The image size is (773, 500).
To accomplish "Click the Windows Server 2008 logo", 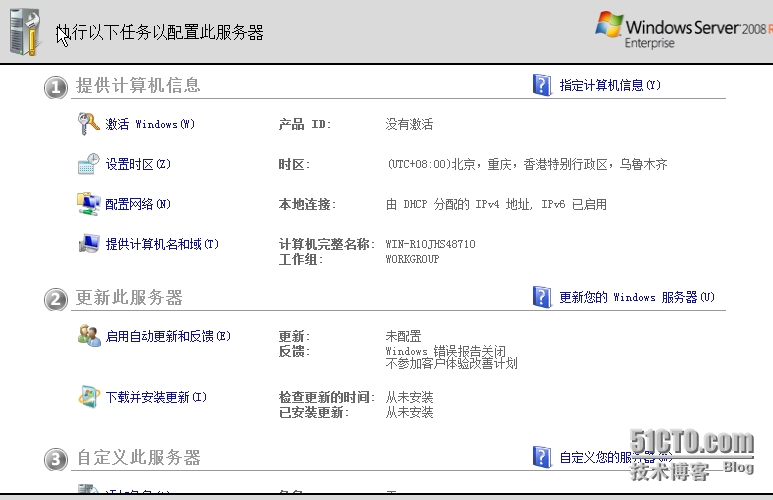I will [x=683, y=30].
